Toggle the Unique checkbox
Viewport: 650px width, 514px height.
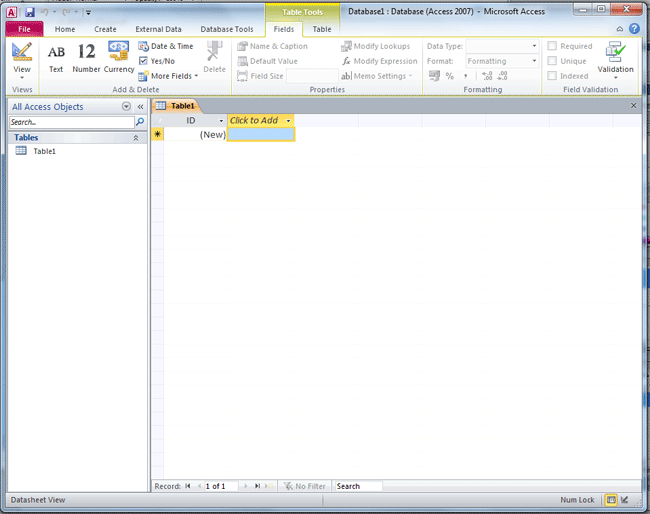click(x=552, y=61)
